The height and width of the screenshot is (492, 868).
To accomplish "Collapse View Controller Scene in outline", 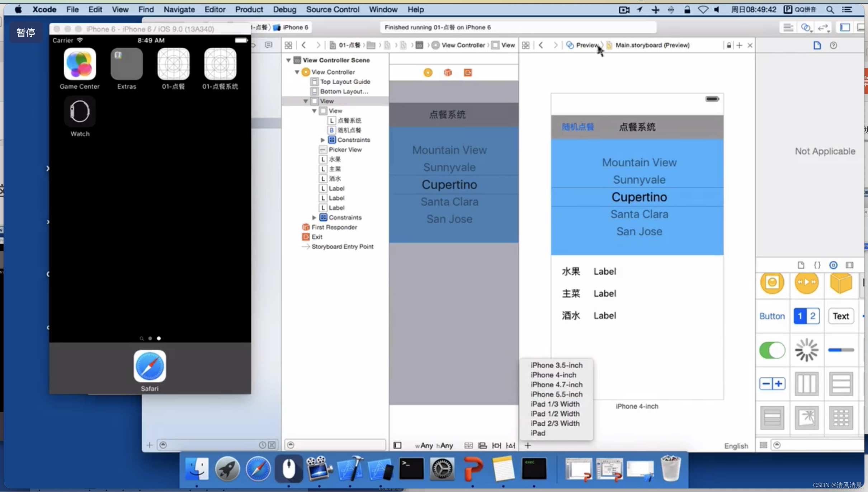I will click(x=288, y=60).
